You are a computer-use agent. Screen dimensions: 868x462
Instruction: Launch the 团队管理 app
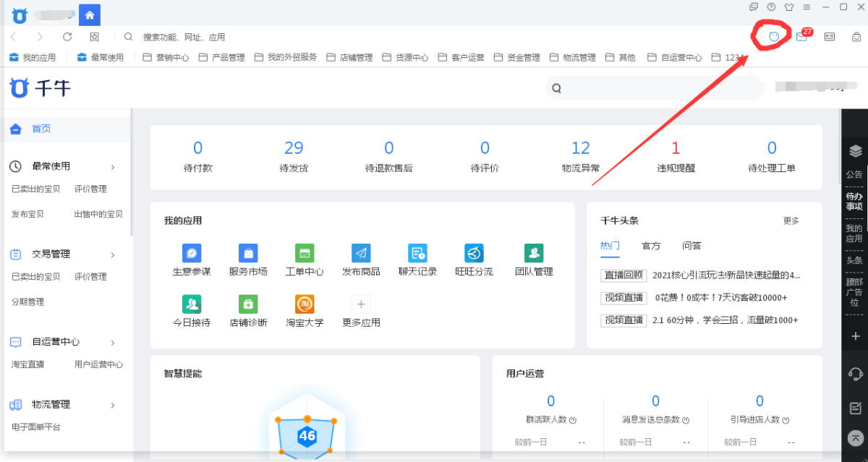[534, 253]
